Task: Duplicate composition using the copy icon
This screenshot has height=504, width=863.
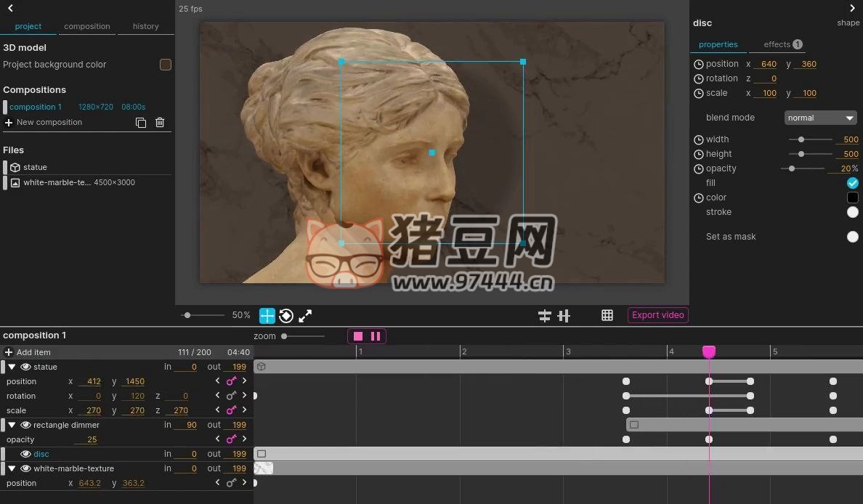Action: pyautogui.click(x=141, y=123)
